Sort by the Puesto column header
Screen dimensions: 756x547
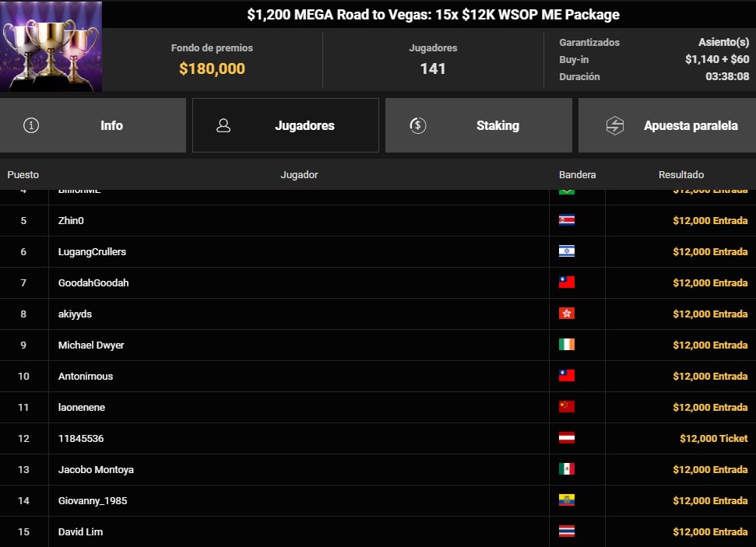click(23, 174)
